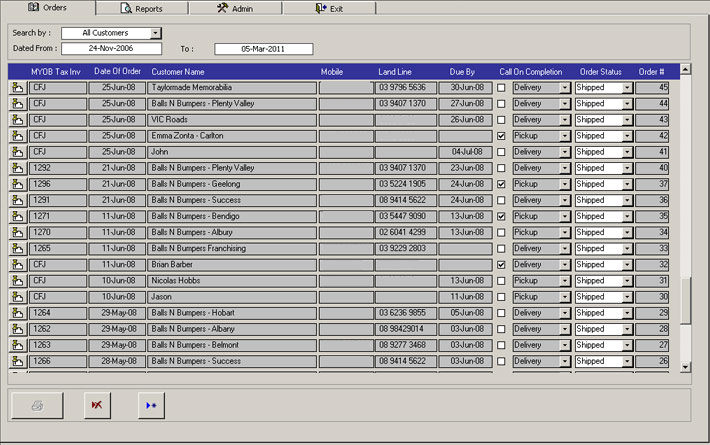
Task: Open order record icon for John
Action: pyautogui.click(x=18, y=152)
